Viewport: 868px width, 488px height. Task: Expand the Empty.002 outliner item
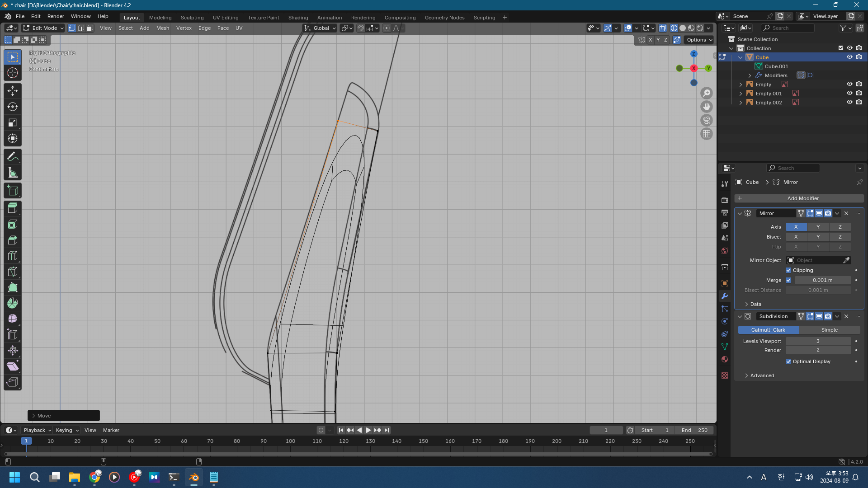coord(741,103)
